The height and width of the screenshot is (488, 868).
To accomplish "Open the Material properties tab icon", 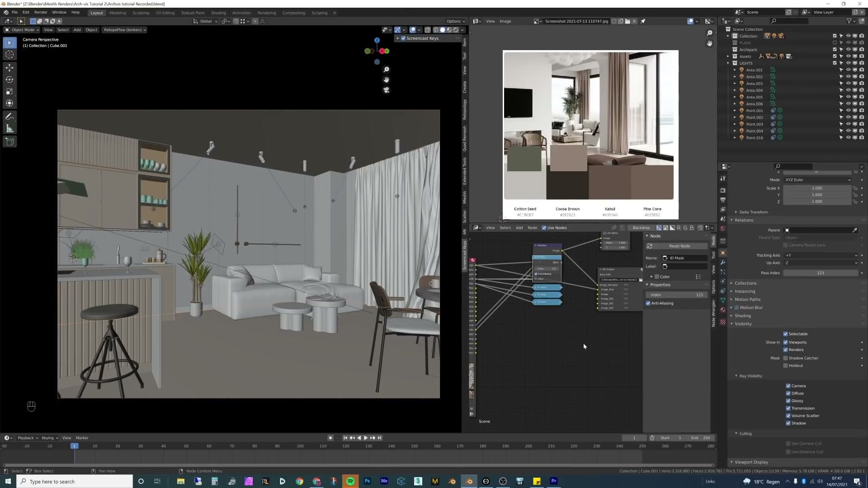I will [x=722, y=310].
